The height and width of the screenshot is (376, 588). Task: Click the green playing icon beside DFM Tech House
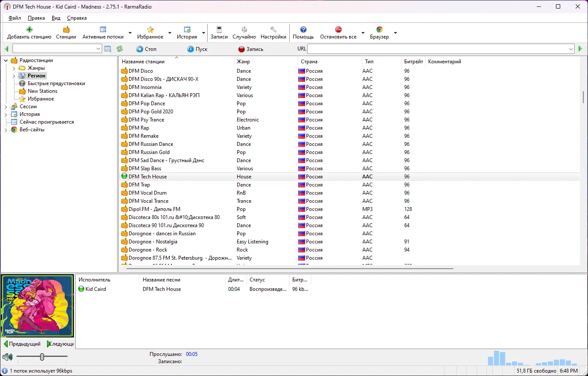click(124, 176)
